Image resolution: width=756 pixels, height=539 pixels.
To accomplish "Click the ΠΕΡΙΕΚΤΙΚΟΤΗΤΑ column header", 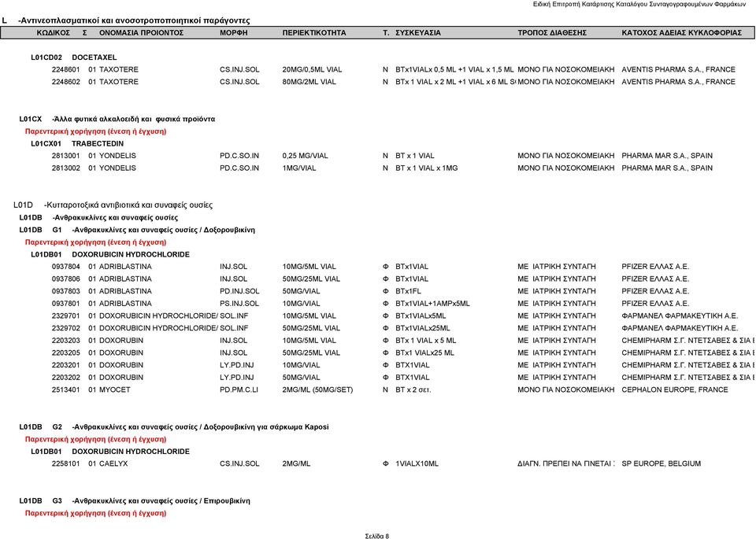I will pos(314,33).
